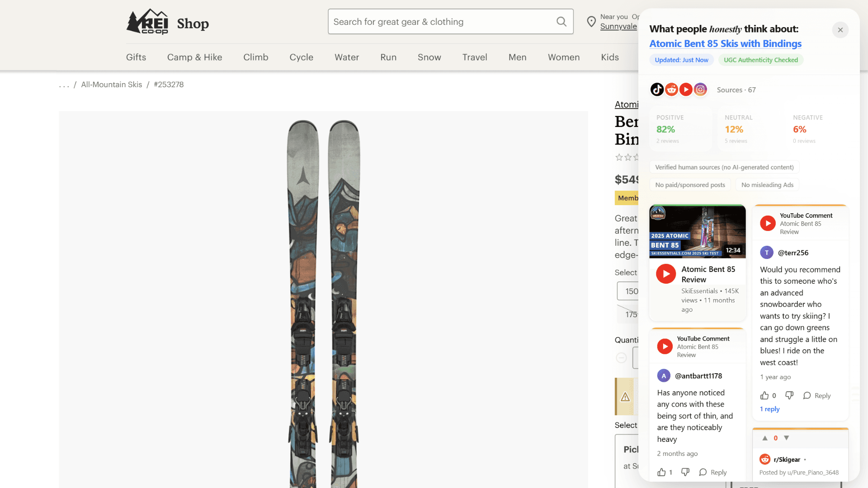Close the reviews side panel
The height and width of the screenshot is (488, 868).
coord(840,30)
